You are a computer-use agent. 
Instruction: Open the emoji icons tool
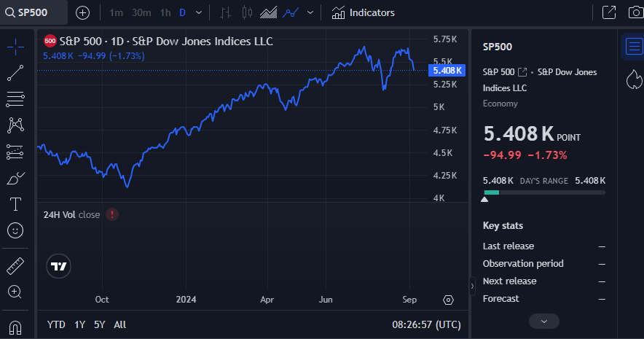(x=15, y=230)
